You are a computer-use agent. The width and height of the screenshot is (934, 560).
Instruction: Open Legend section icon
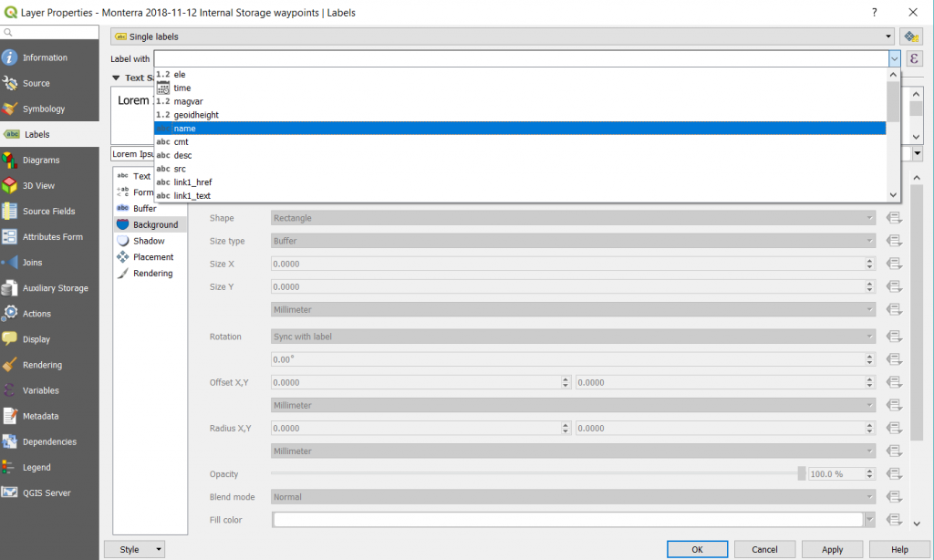click(x=9, y=467)
